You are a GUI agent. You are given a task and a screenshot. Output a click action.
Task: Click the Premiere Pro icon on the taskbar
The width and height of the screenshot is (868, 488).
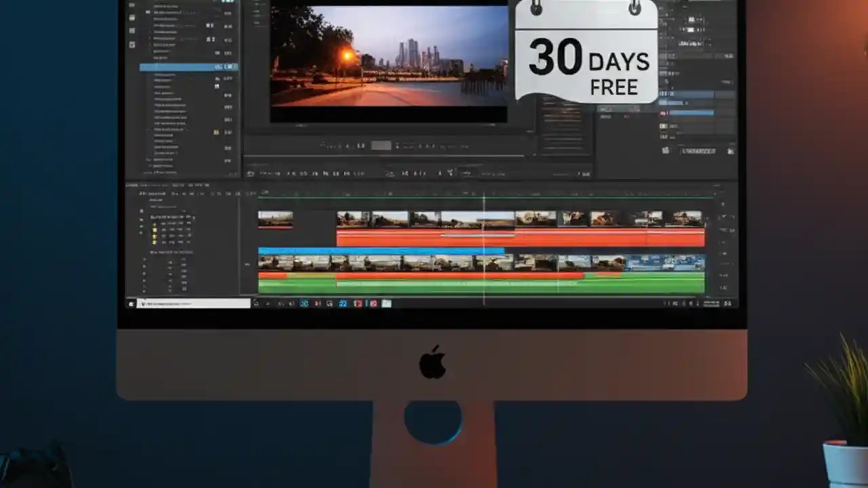[342, 304]
